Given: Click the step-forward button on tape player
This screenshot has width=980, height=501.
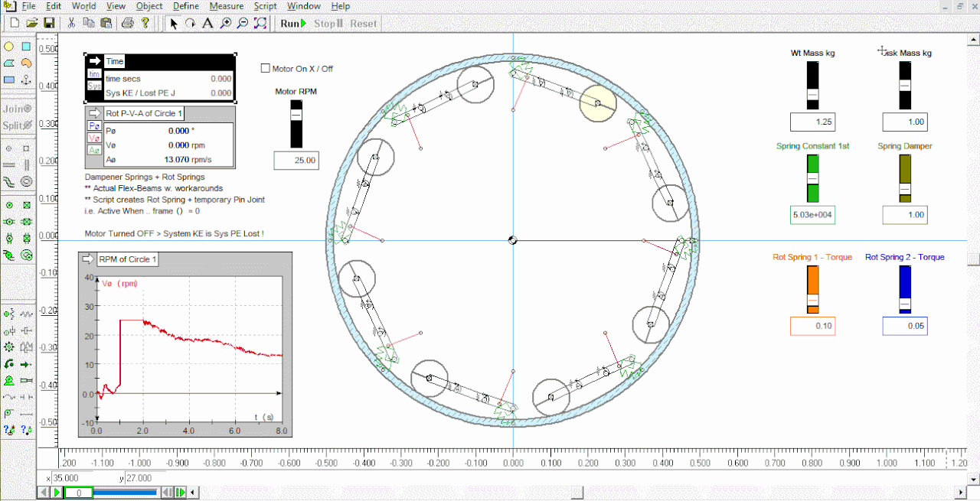Looking at the screenshot, I should (181, 493).
